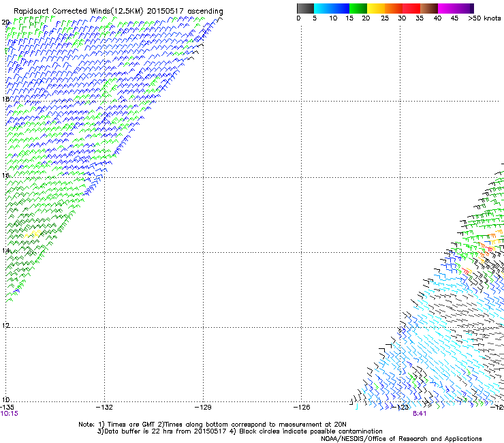This screenshot has height=443, width=504.
Task: Click the brown 35-40 knots legend segment
Action: (429, 8)
